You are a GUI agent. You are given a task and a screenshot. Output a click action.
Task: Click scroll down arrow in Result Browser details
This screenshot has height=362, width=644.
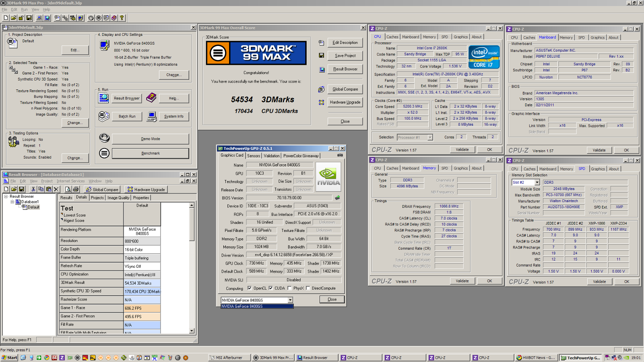(x=192, y=331)
